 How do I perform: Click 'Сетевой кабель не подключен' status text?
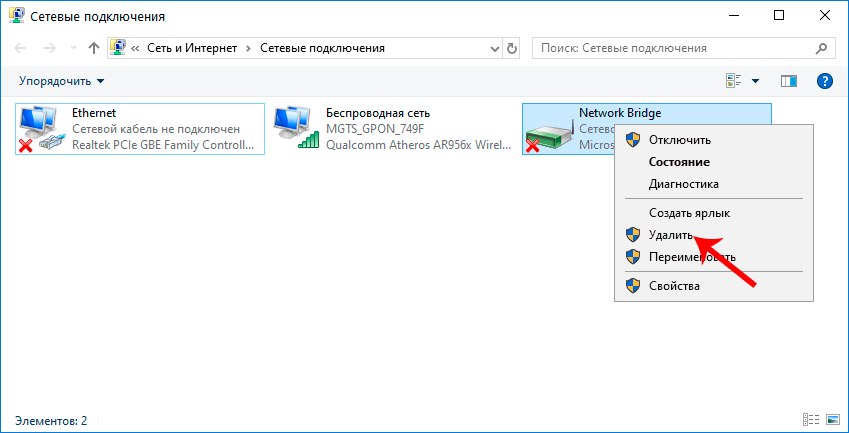tap(156, 129)
